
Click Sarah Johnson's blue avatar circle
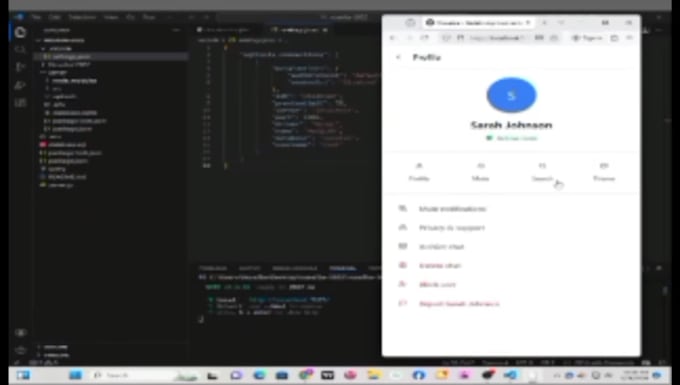tap(511, 95)
